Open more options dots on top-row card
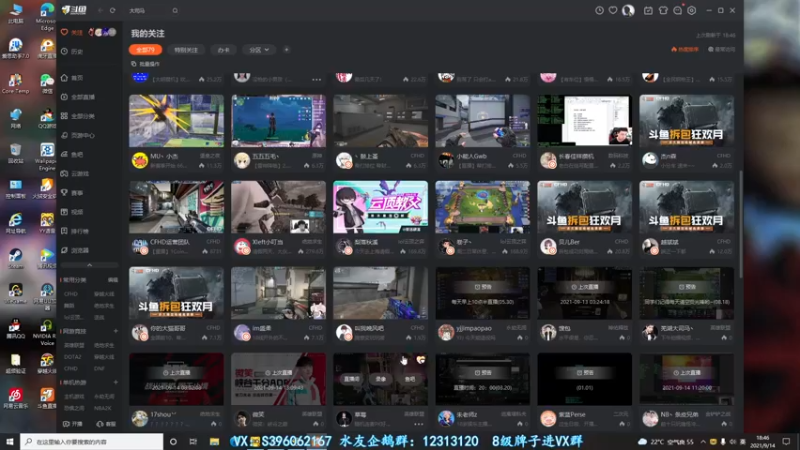The image size is (800, 450). (x=316, y=80)
